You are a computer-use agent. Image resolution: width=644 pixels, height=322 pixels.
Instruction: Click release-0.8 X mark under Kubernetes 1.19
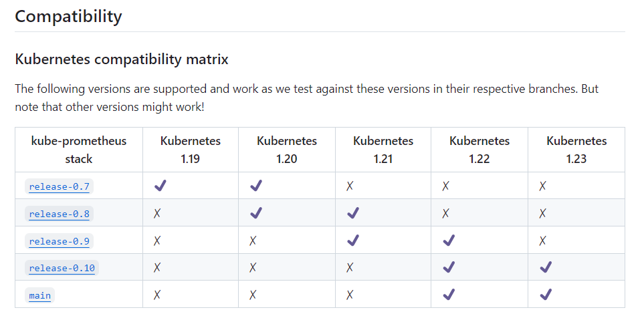[157, 213]
